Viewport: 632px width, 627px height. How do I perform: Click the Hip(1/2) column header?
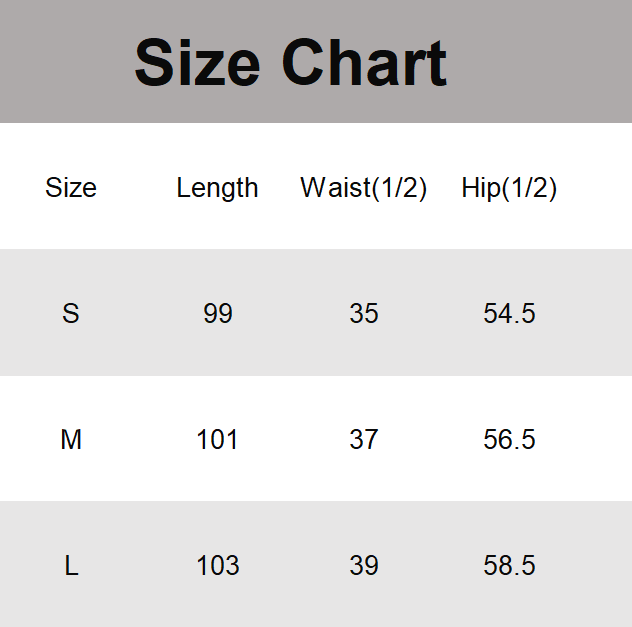(x=509, y=188)
